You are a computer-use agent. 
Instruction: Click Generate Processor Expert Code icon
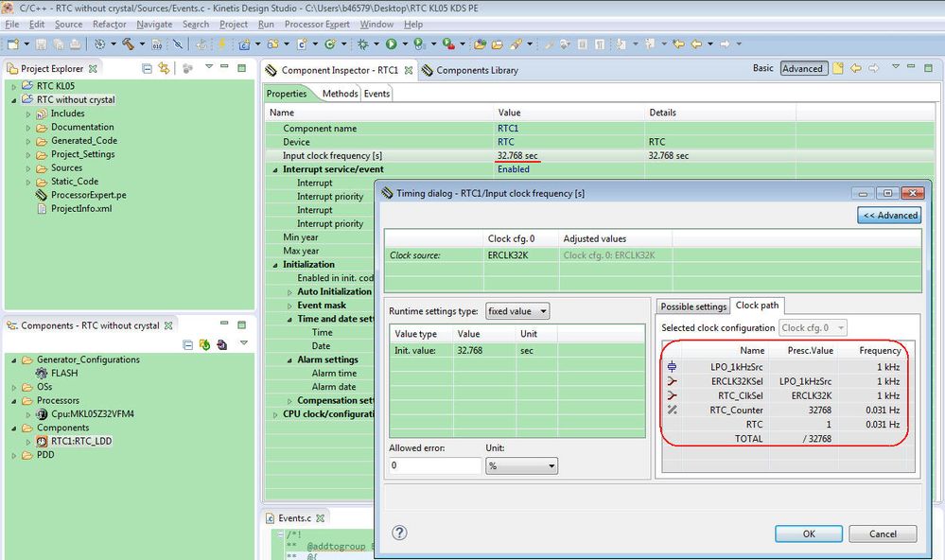click(204, 345)
